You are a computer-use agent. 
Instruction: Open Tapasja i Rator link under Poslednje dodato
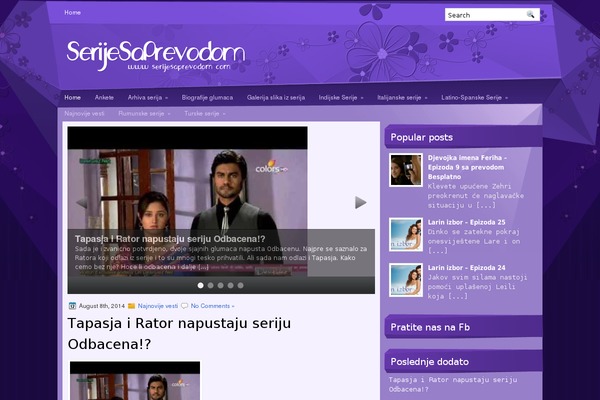coord(453,384)
